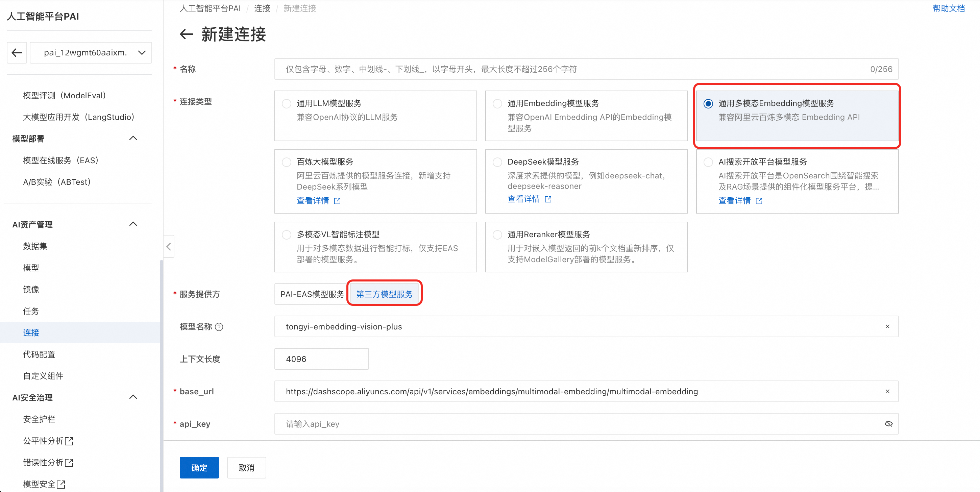
Task: Open external link icon next to 公平性分析
Action: point(69,441)
